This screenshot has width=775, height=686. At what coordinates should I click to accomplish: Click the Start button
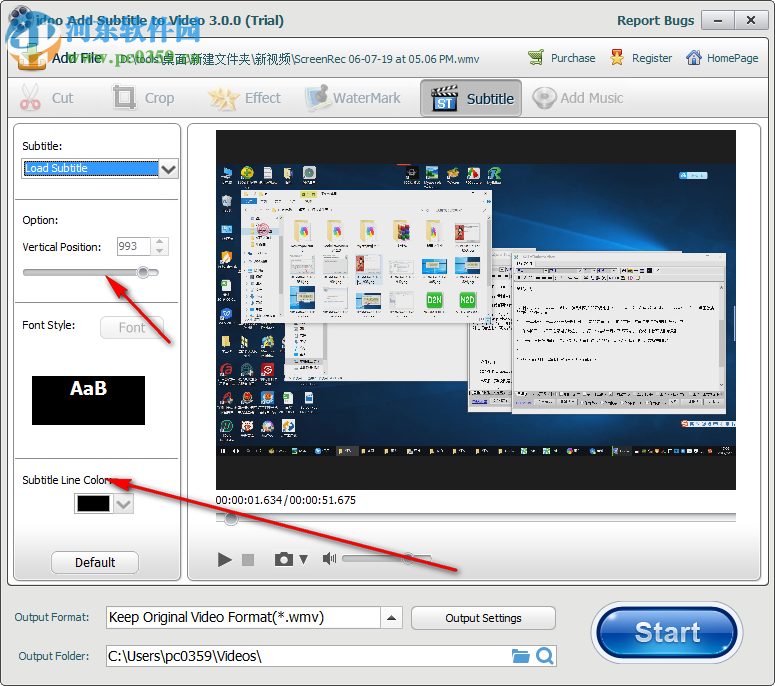667,632
